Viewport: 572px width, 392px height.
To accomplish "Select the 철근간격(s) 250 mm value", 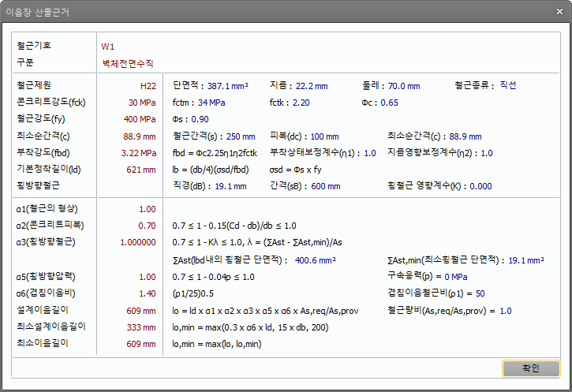I will [241, 136].
